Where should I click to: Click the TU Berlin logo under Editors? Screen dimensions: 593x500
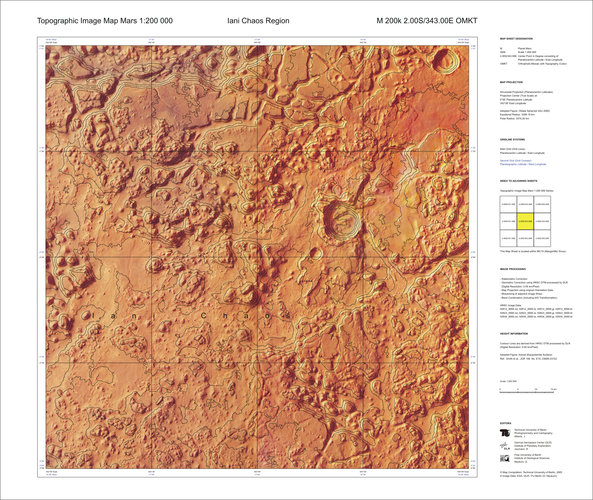pyautogui.click(x=505, y=433)
